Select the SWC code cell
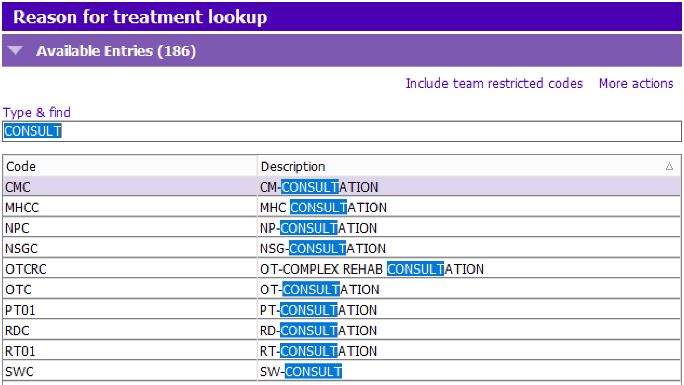Viewport: 684px width, 385px height. pyautogui.click(x=130, y=371)
